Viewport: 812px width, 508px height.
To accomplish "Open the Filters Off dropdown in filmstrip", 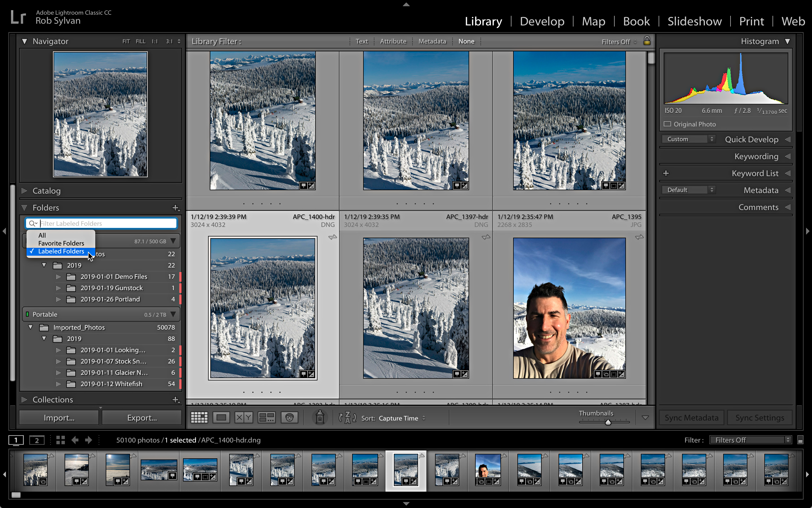I will [x=750, y=440].
